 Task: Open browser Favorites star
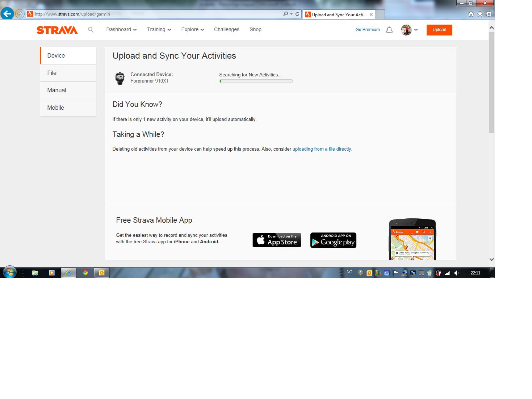coord(480,14)
